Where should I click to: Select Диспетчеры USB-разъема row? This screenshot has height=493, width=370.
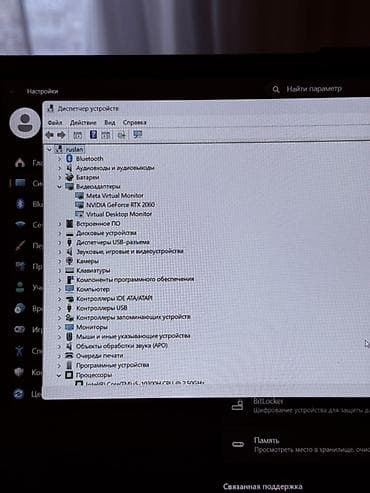[x=113, y=242]
